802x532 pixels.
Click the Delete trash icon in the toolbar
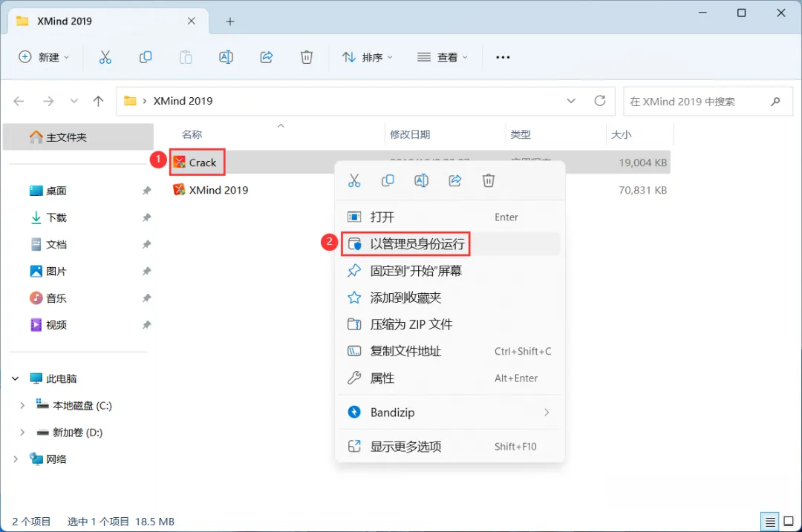pos(307,57)
